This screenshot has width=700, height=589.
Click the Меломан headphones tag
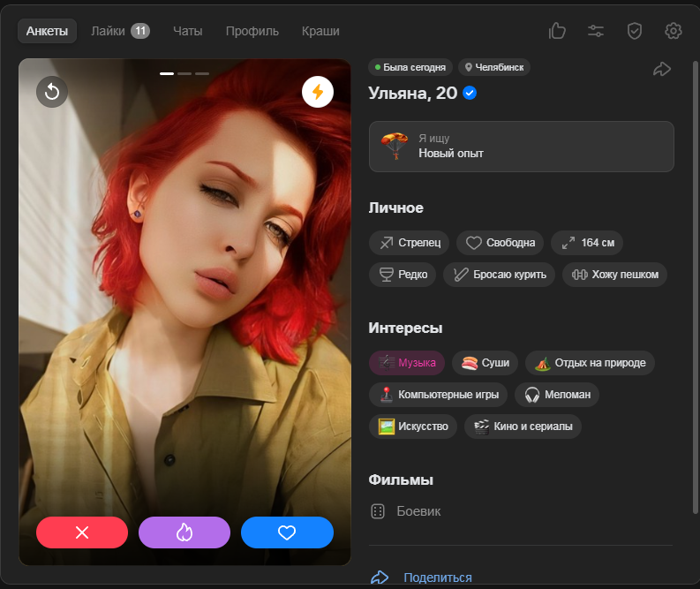[557, 395]
